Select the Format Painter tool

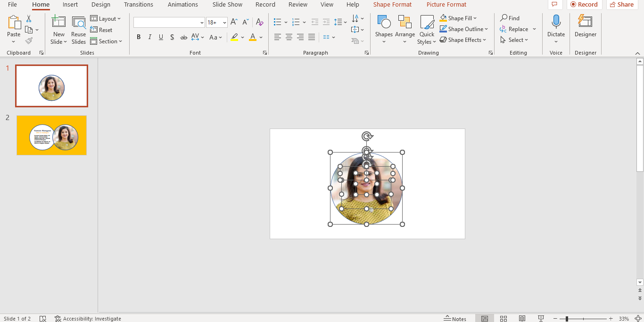tap(29, 40)
